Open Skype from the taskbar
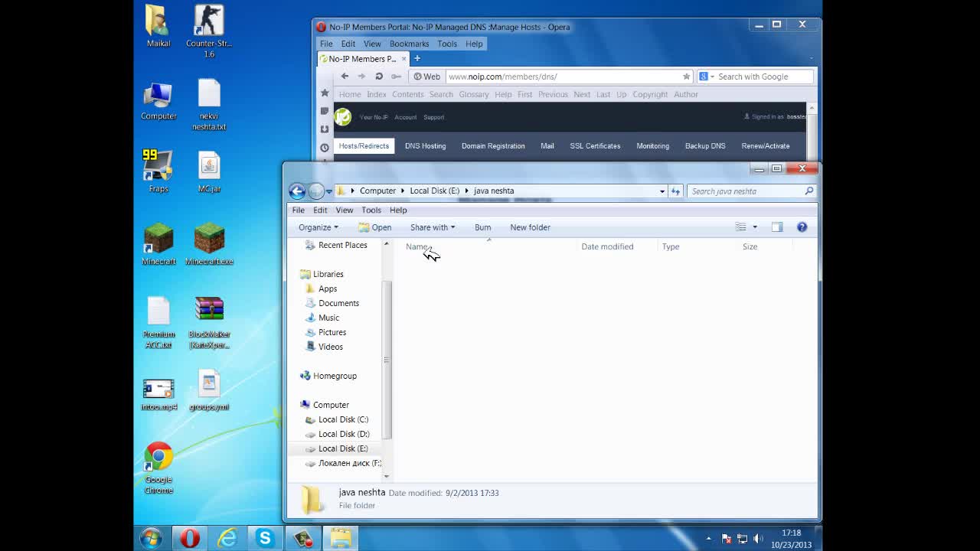Image resolution: width=980 pixels, height=551 pixels. (265, 538)
